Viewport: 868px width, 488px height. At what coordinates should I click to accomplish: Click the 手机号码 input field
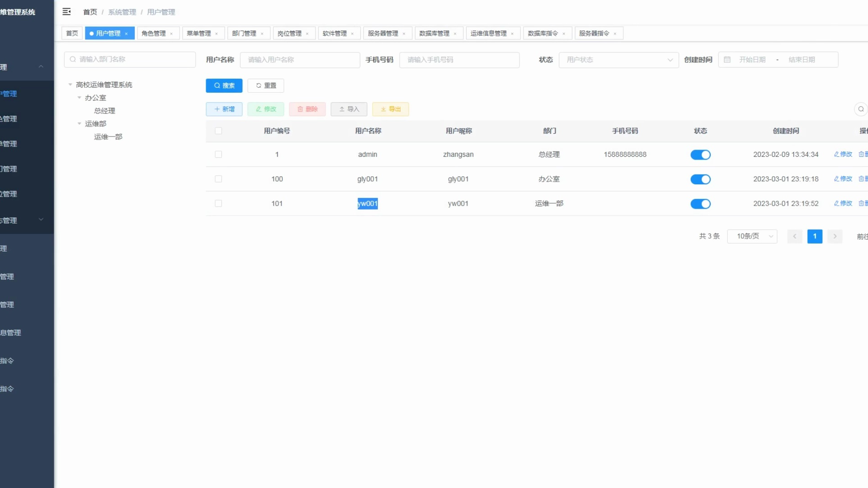459,60
